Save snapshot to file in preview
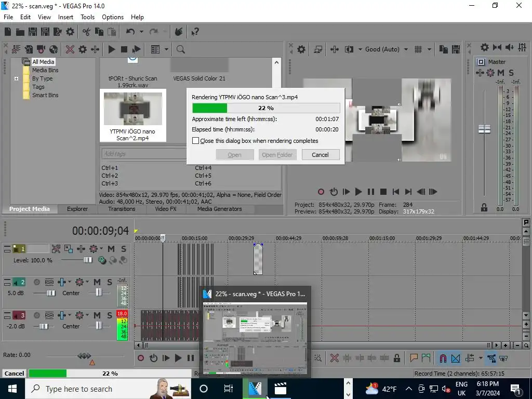 point(456,49)
